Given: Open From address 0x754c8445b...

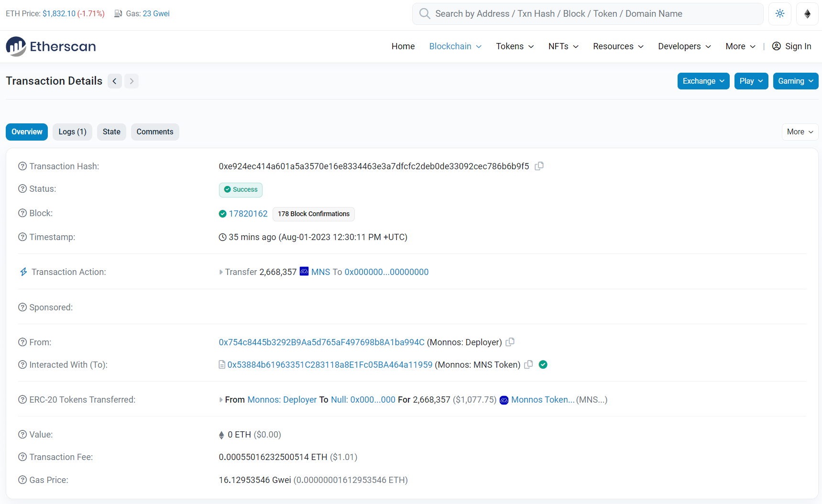Looking at the screenshot, I should coord(322,342).
